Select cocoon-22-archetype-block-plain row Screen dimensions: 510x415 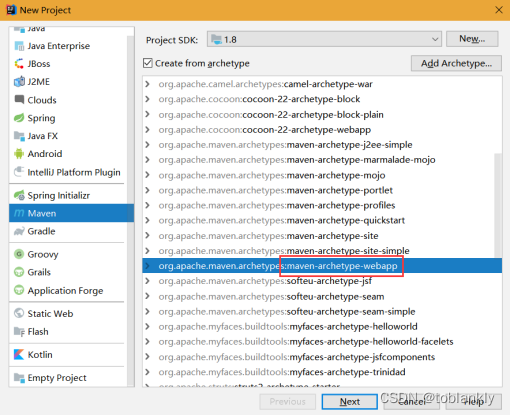coord(322,114)
